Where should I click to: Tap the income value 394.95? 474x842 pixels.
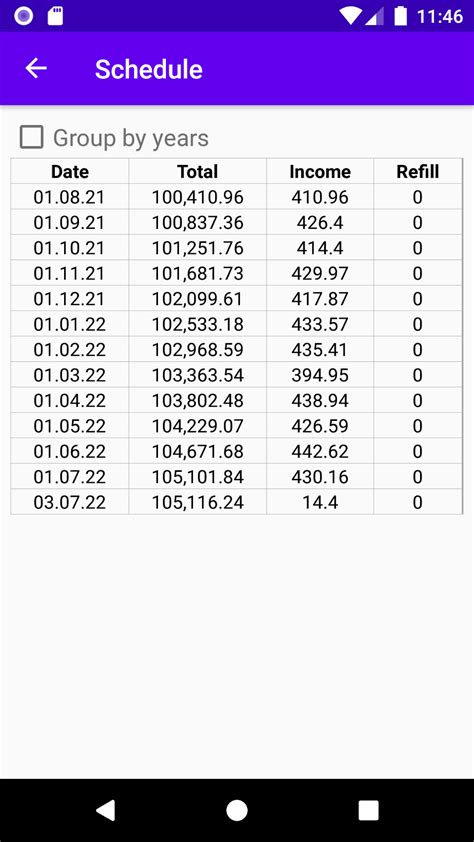point(320,375)
